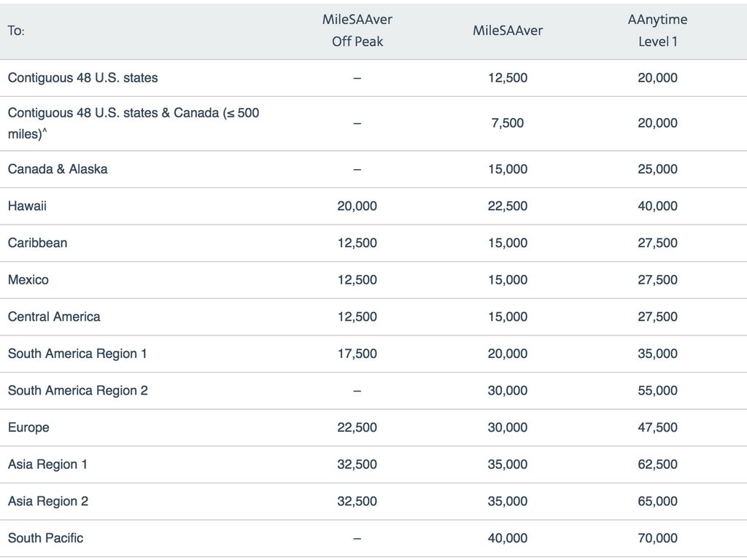Viewport: 747px width, 560px height.
Task: Select the MileSAAver Off Peak column header
Action: coord(357,31)
